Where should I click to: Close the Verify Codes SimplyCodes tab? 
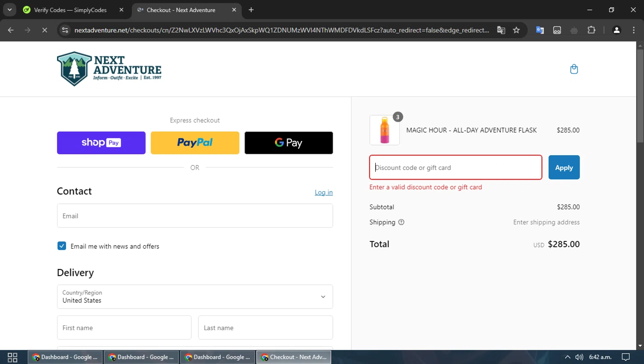(x=122, y=10)
